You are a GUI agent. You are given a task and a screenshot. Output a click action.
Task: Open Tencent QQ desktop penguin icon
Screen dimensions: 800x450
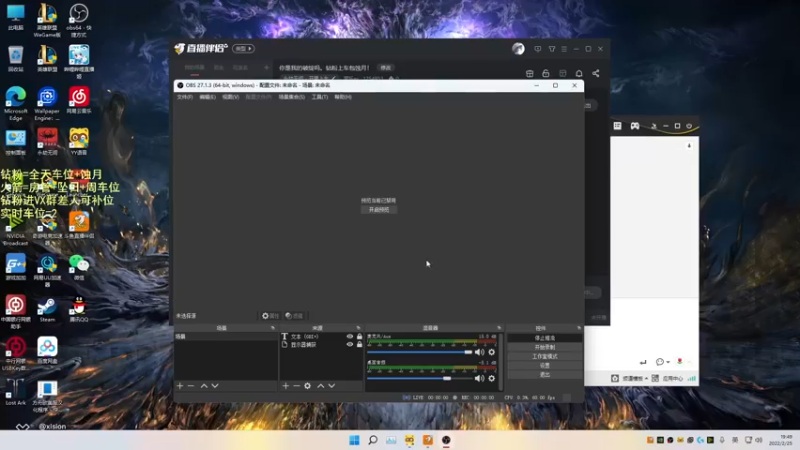coord(79,310)
